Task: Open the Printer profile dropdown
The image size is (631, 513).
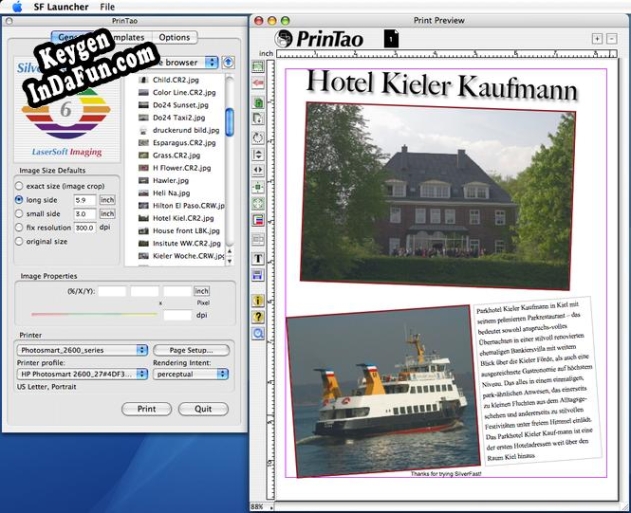Action: [82, 374]
